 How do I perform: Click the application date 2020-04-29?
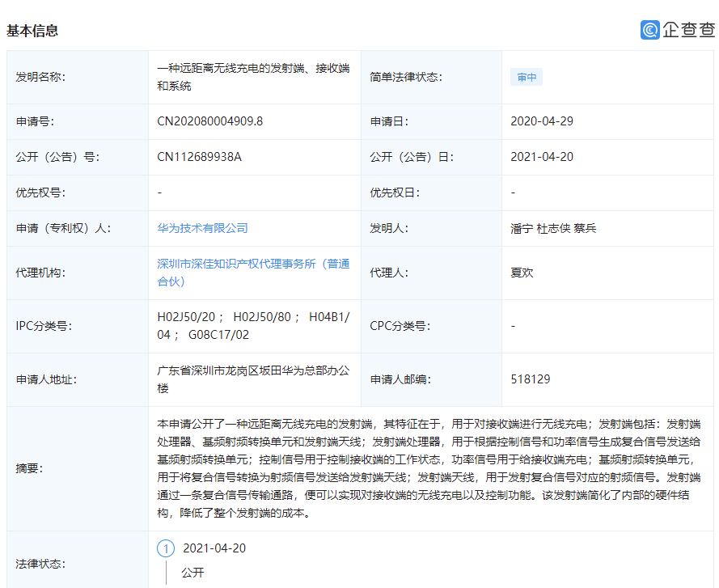542,121
